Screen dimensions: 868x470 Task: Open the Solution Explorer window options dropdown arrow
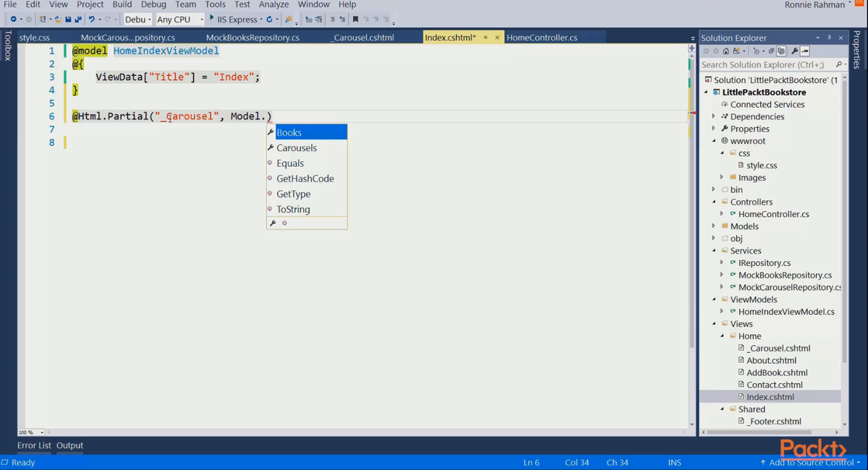[x=818, y=38]
